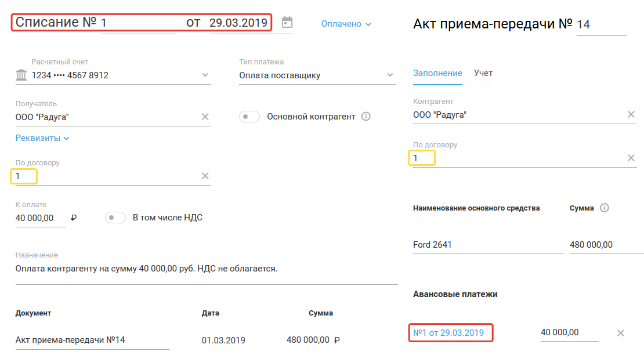This screenshot has width=644, height=355.
Task: Switch to the Учет tab
Action: point(483,73)
